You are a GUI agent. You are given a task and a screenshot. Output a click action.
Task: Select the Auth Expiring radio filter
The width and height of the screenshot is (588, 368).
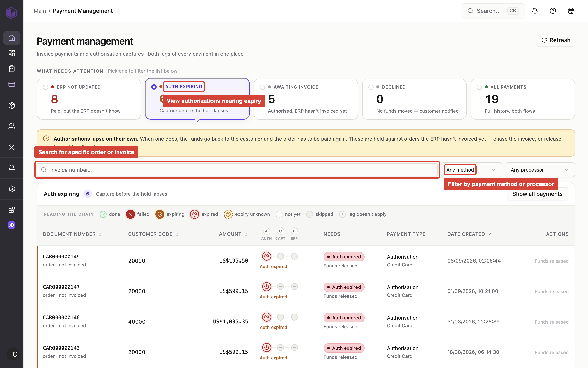[x=154, y=87]
